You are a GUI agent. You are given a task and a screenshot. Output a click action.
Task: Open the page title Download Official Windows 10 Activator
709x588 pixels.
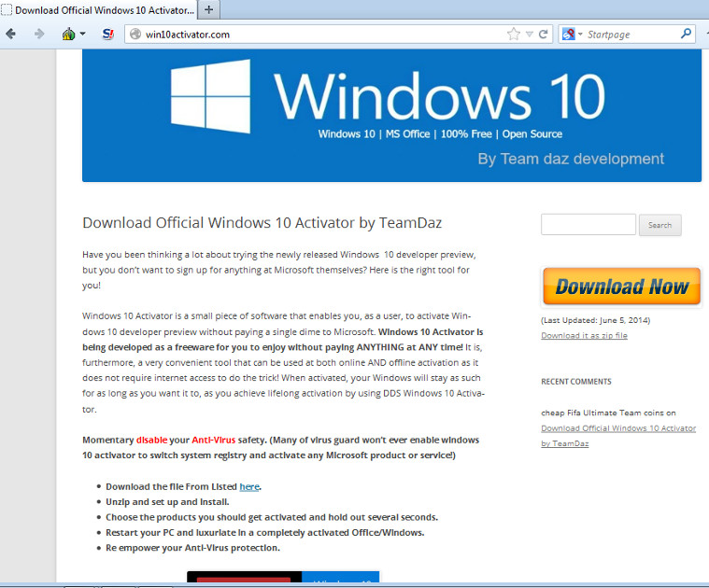pyautogui.click(x=262, y=223)
